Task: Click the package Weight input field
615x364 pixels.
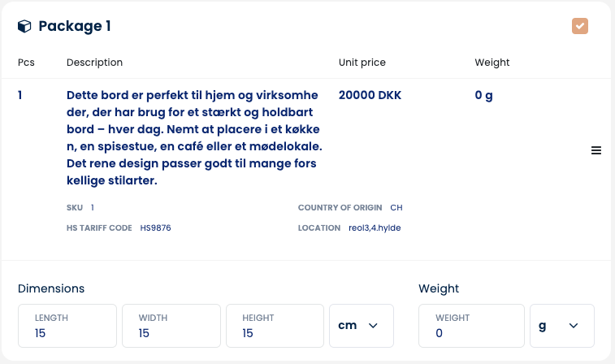Action: 471,327
